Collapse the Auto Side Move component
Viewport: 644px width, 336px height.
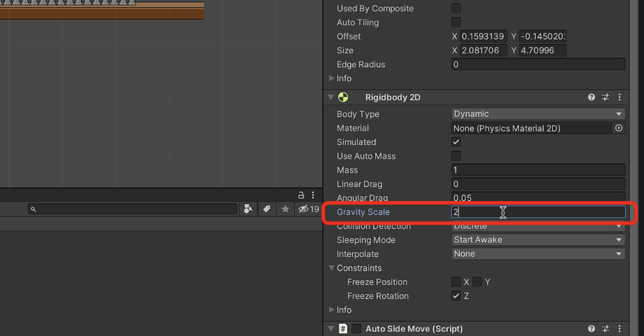pyautogui.click(x=331, y=329)
